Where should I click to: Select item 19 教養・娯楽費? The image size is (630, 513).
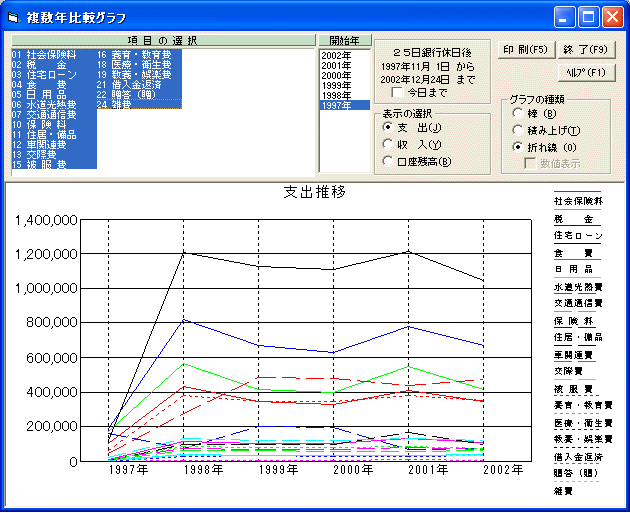point(134,75)
